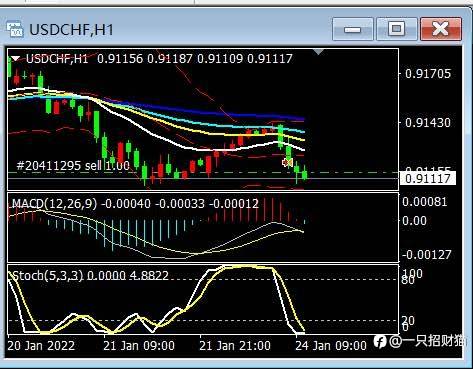Click the 0.91430 price scale level
473x369 pixels.
pos(428,123)
